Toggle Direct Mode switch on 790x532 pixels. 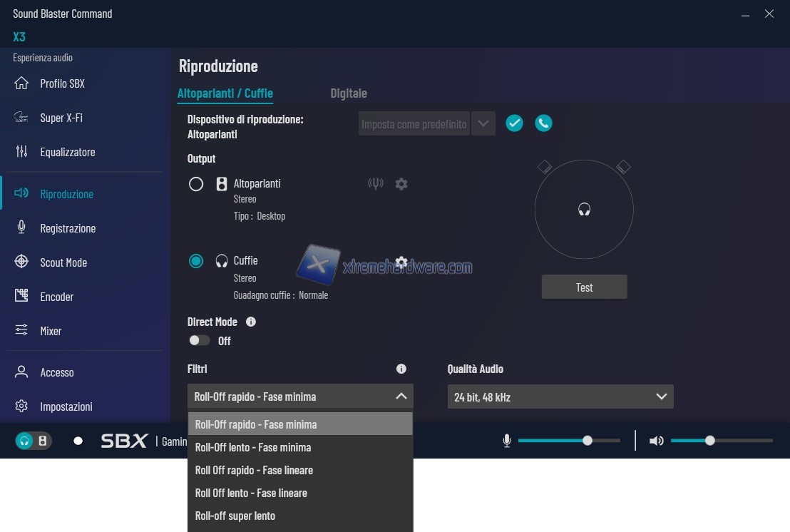[200, 340]
